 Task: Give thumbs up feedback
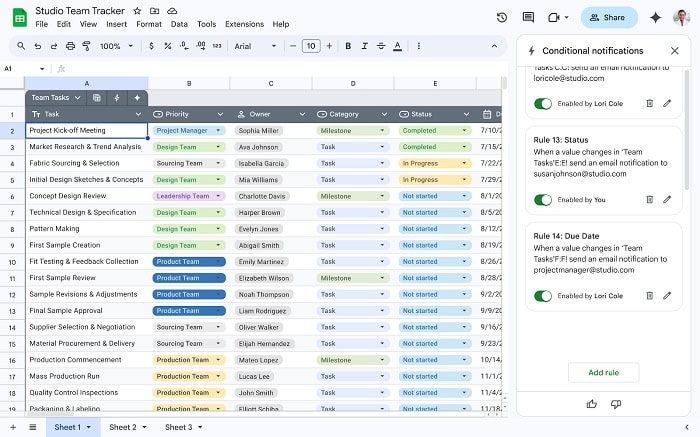592,404
